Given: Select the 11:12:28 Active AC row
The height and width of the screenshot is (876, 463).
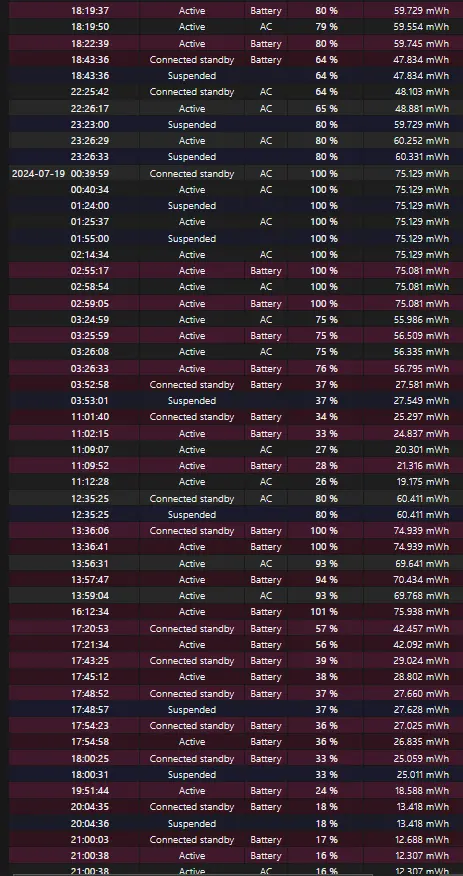Looking at the screenshot, I should pos(236,482).
